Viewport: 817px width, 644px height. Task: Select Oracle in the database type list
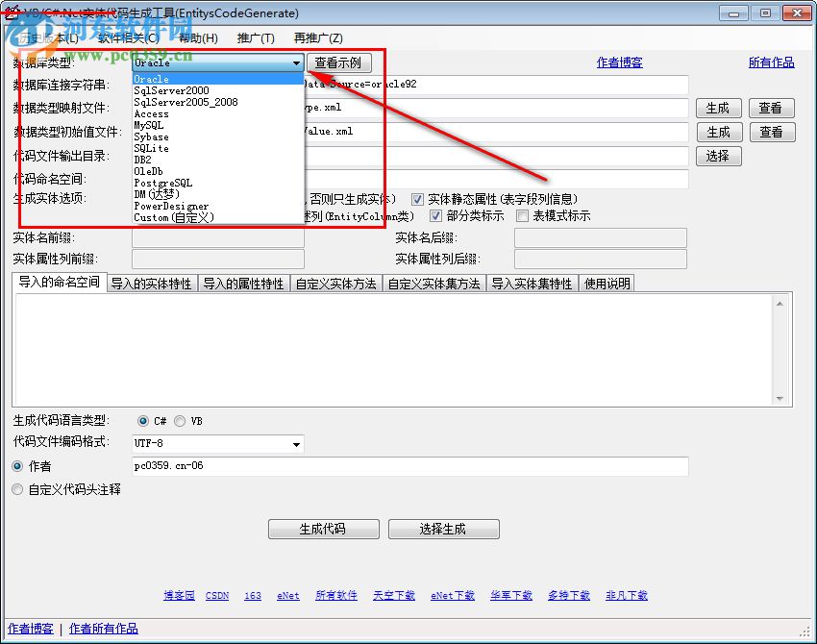pos(151,78)
